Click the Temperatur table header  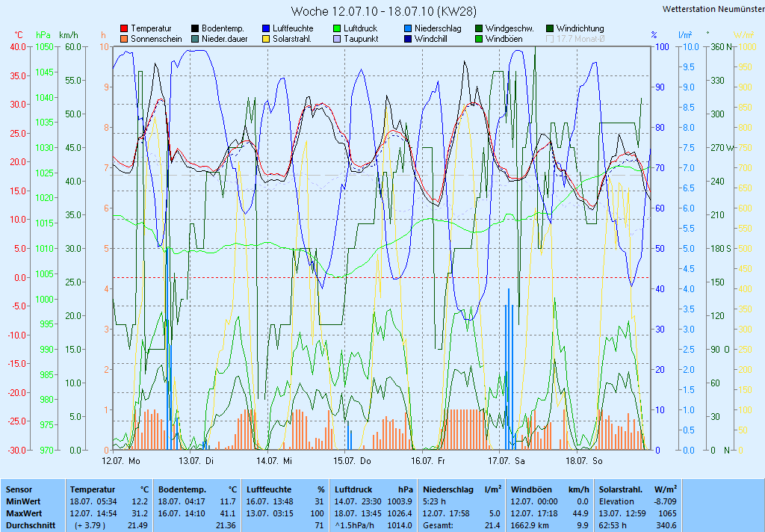pos(92,489)
